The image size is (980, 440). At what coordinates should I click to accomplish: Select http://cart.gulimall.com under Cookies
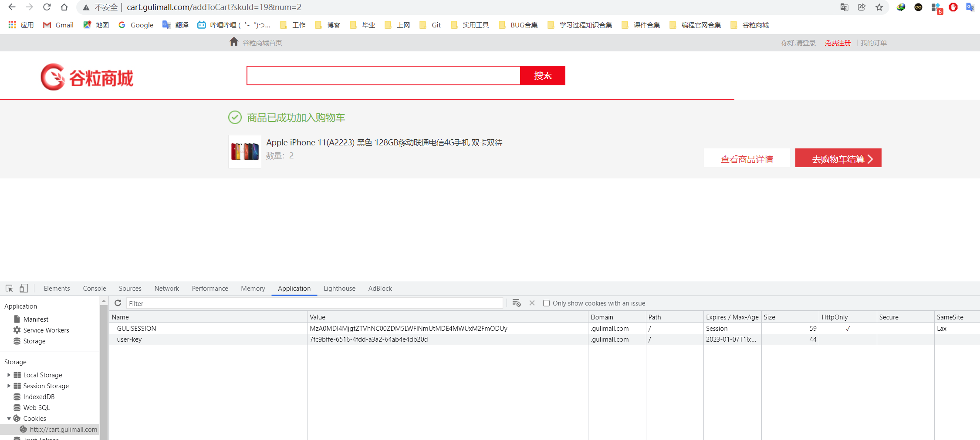click(x=63, y=429)
